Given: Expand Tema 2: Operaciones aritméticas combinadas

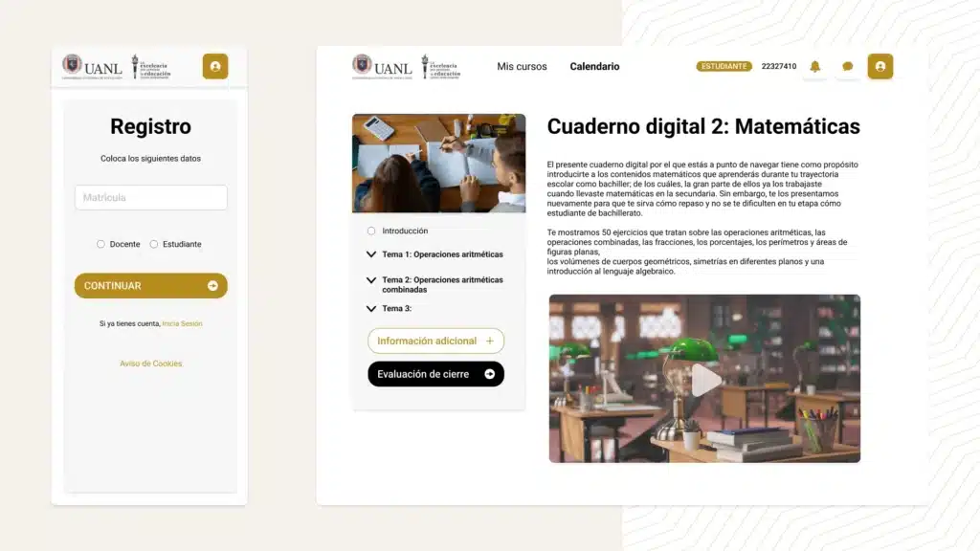Looking at the screenshot, I should coord(371,280).
